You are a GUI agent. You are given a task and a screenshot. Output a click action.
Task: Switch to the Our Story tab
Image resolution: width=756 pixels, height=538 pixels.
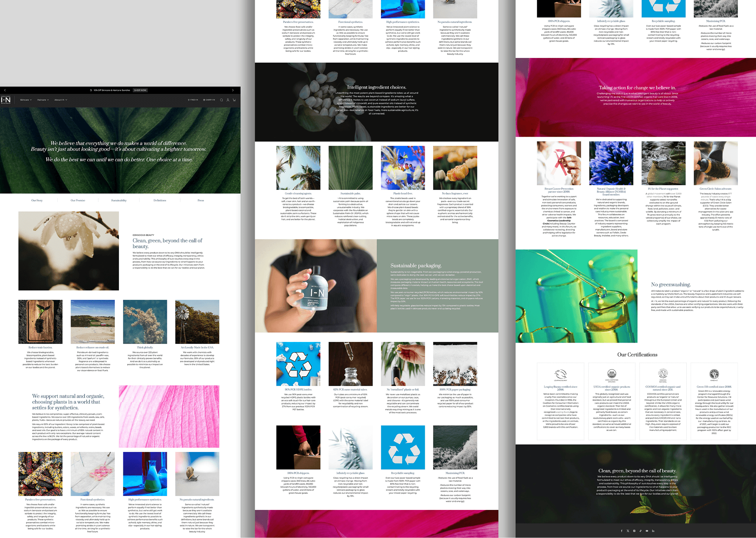point(37,201)
